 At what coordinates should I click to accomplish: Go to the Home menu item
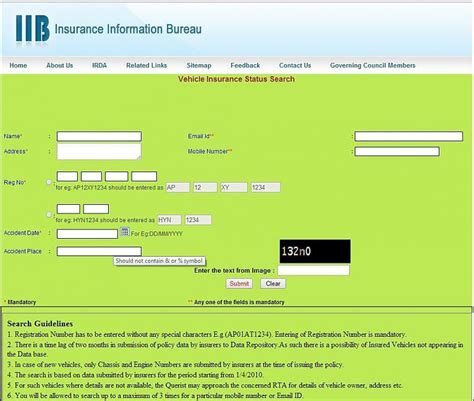(x=18, y=65)
